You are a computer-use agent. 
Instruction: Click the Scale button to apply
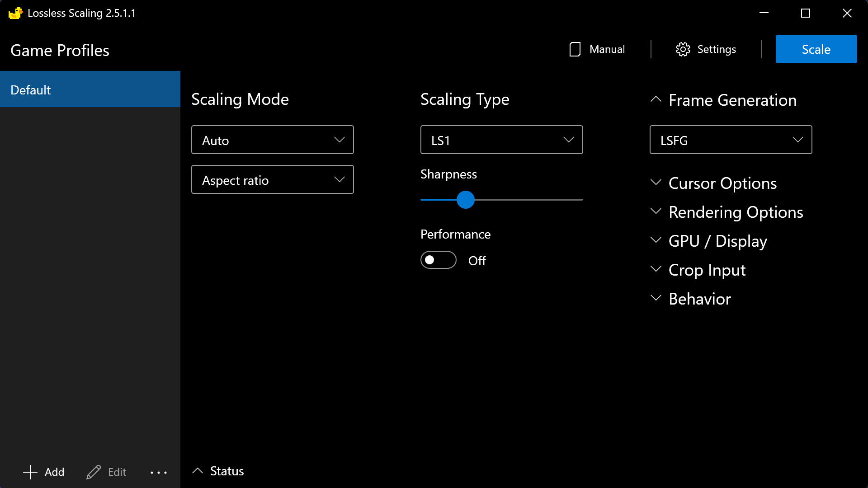(816, 49)
